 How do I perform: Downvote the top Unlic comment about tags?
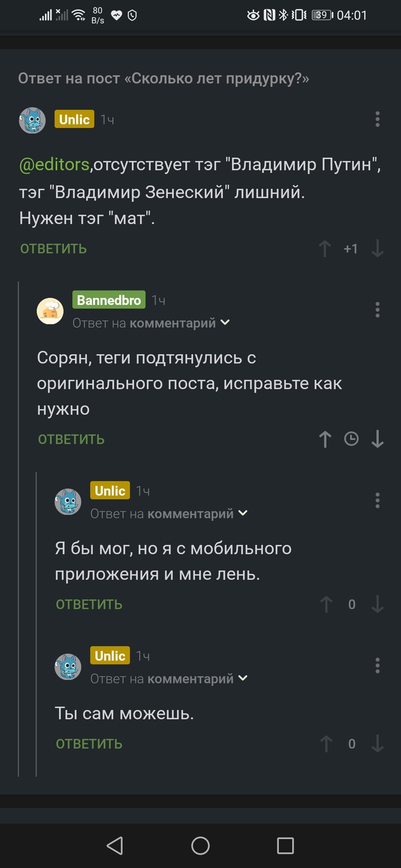[x=377, y=248]
